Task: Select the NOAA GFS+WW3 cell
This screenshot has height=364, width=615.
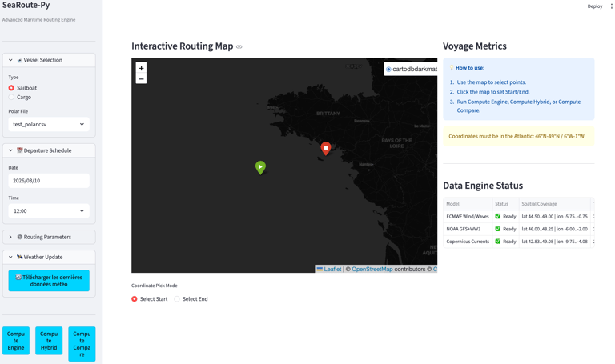Action: (468, 229)
